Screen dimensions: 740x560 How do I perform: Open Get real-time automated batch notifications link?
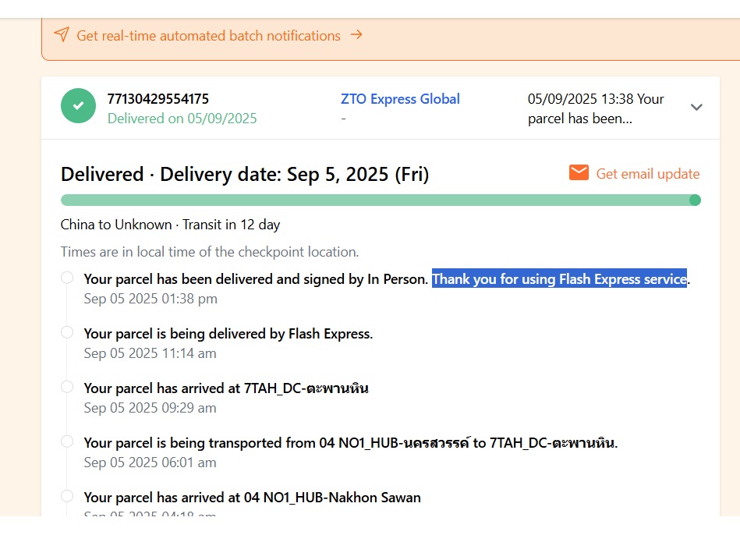pos(208,36)
